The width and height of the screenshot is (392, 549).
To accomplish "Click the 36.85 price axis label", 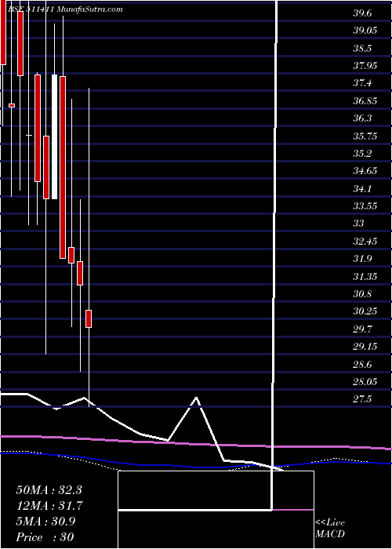I will pyautogui.click(x=365, y=101).
